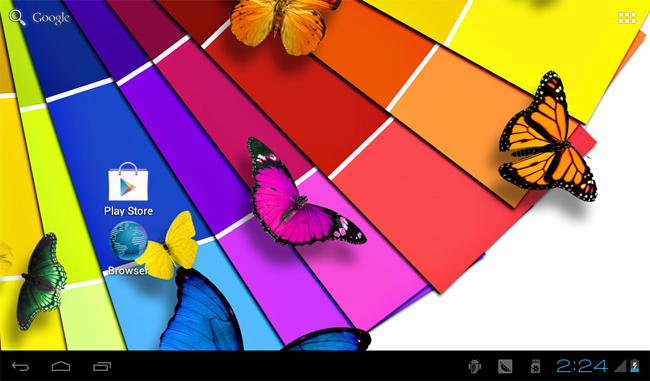Image resolution: width=650 pixels, height=381 pixels.
Task: Tap the Google search magnifier icon
Action: point(17,17)
